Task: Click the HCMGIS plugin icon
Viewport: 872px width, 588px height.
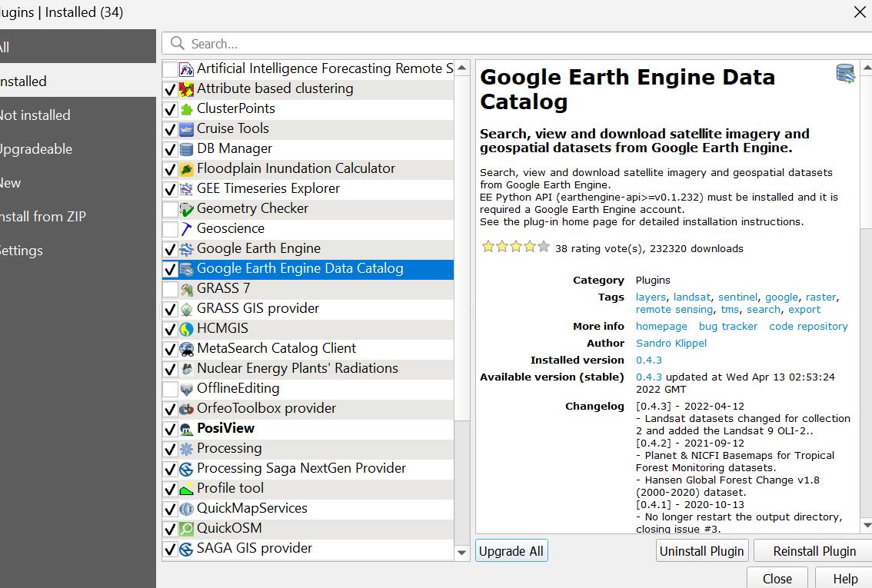Action: 186,329
